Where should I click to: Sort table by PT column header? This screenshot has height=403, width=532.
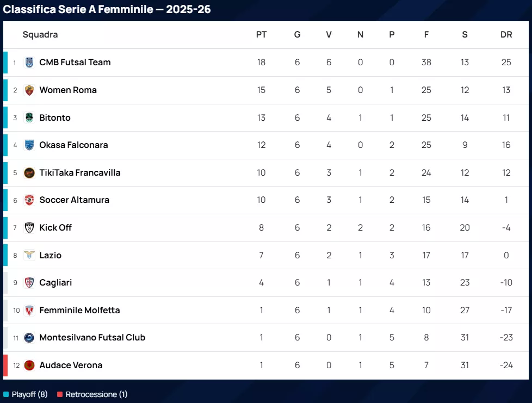coord(261,35)
